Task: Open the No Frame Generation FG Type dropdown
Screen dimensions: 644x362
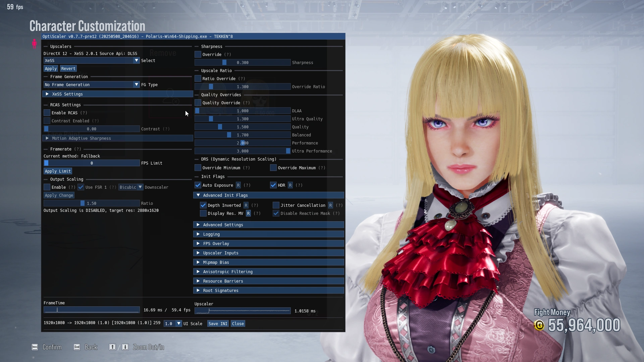Action: [x=92, y=84]
